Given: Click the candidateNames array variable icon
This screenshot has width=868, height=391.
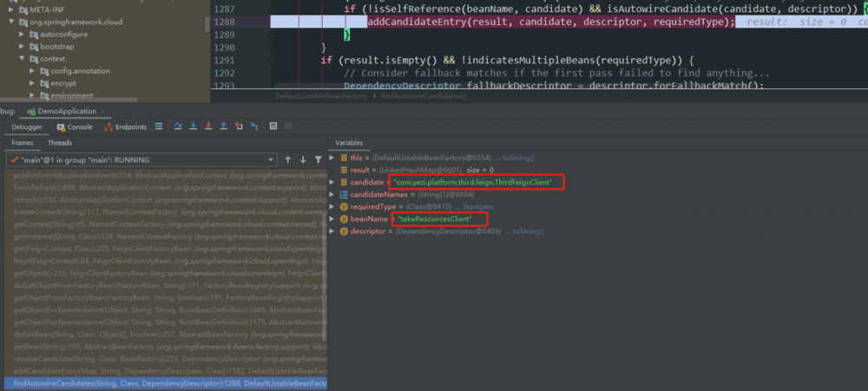Looking at the screenshot, I should [x=344, y=195].
